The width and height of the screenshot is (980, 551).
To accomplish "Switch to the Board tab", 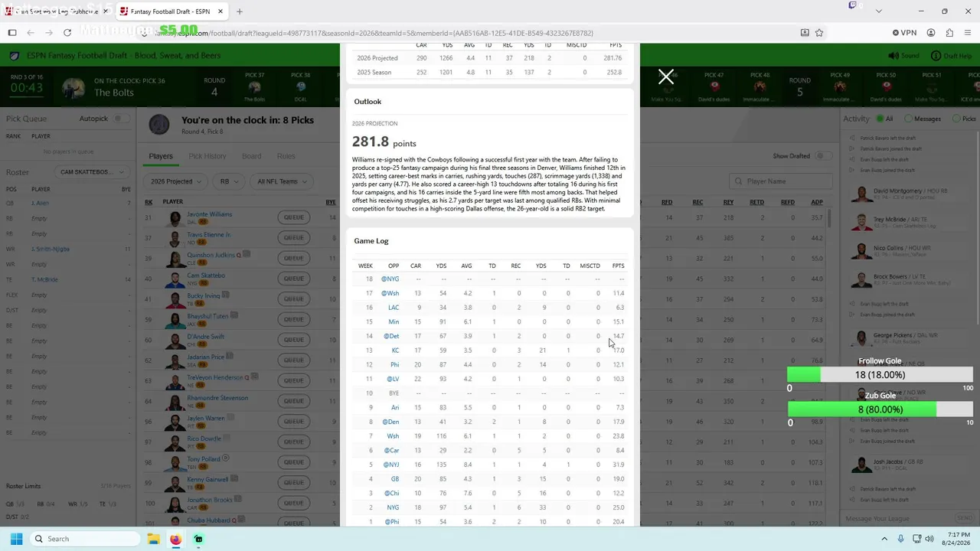I will click(252, 156).
